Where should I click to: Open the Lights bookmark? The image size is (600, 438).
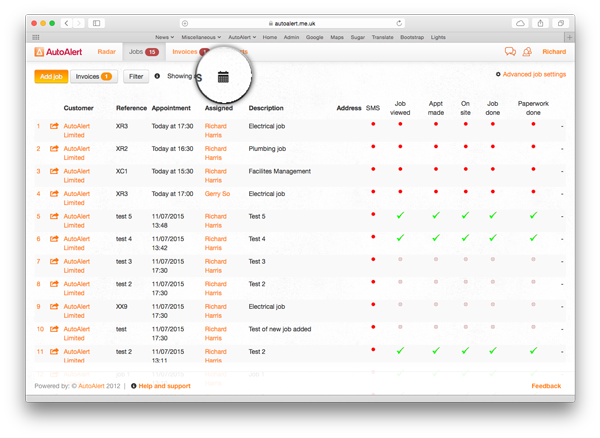pyautogui.click(x=438, y=37)
